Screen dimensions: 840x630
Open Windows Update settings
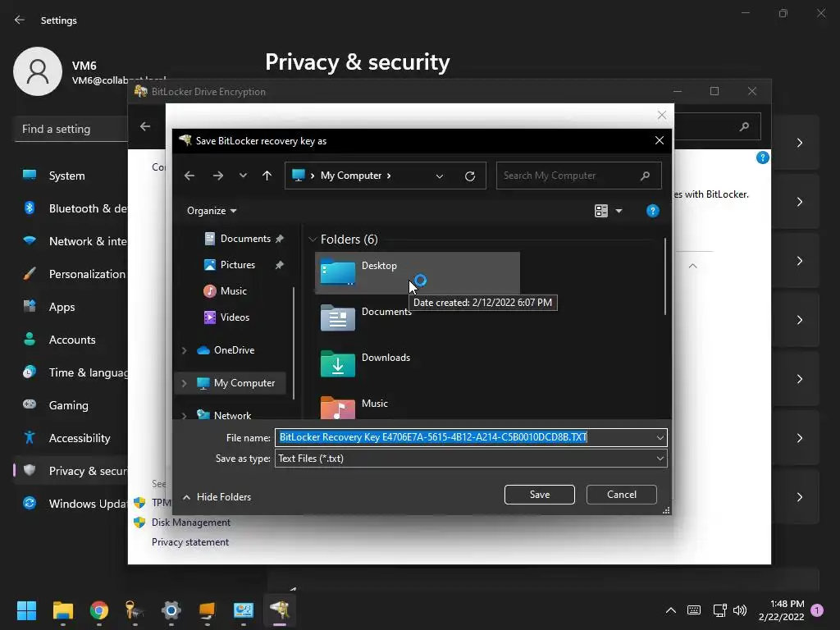71,504
